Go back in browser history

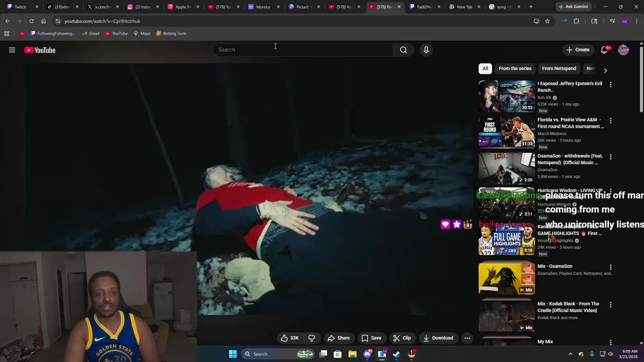7,21
